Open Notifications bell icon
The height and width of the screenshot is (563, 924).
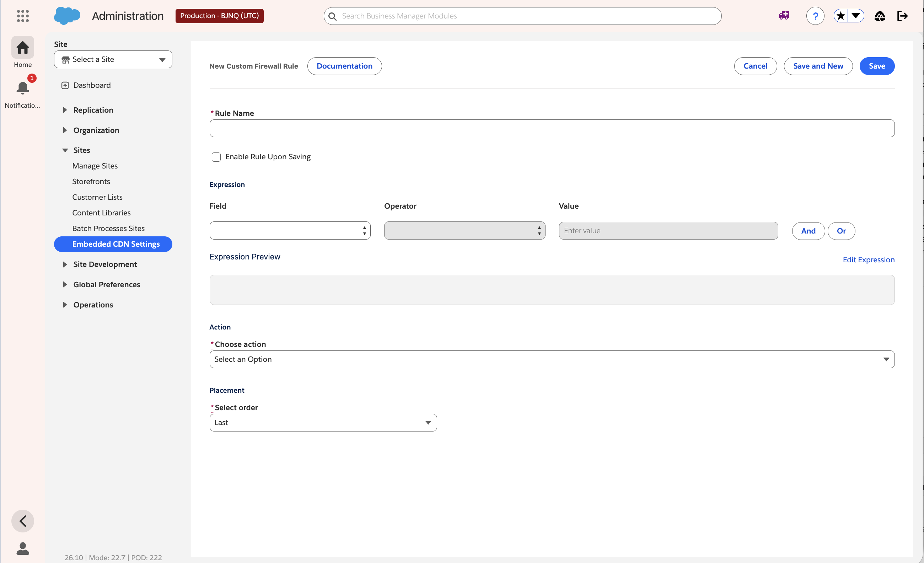[22, 88]
